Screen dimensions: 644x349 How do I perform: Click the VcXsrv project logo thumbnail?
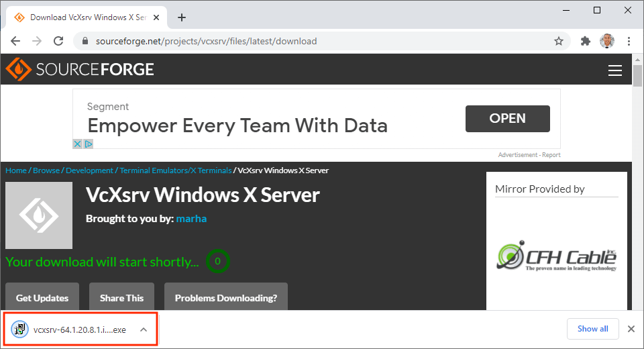tap(39, 215)
